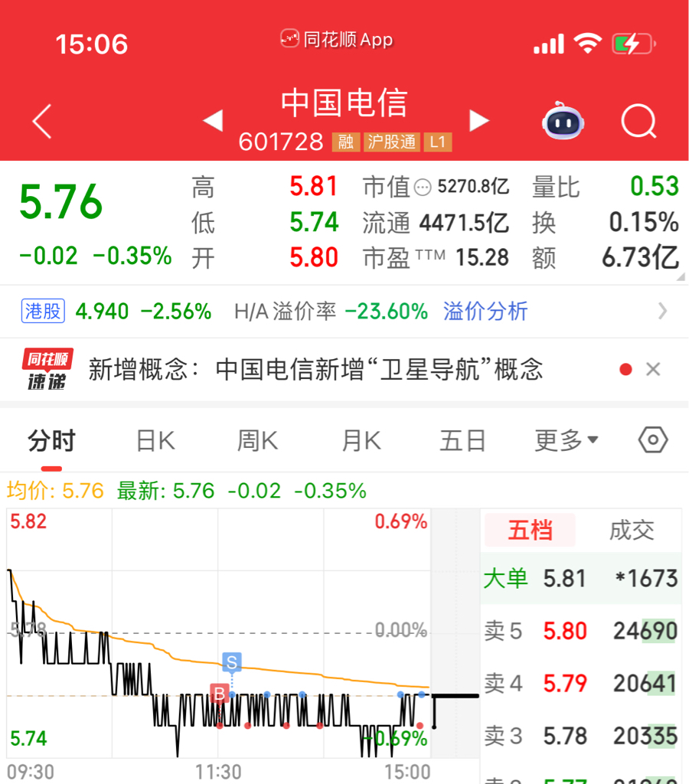Switch to the 月K tab
This screenshot has width=689, height=784.
click(x=361, y=441)
